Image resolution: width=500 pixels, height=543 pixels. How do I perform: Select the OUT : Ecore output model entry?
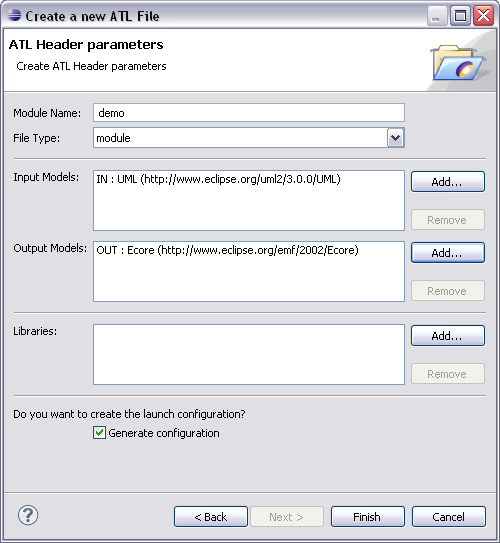click(227, 250)
